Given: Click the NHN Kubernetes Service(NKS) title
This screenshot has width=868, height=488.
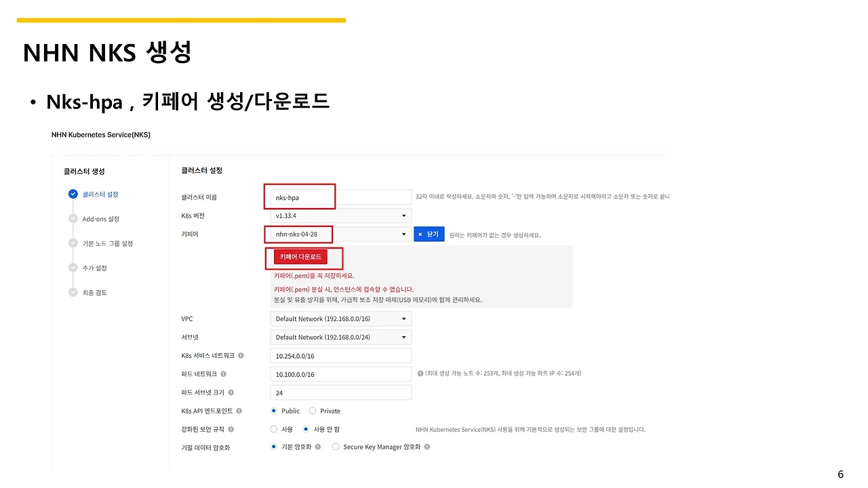Looking at the screenshot, I should pyautogui.click(x=100, y=135).
